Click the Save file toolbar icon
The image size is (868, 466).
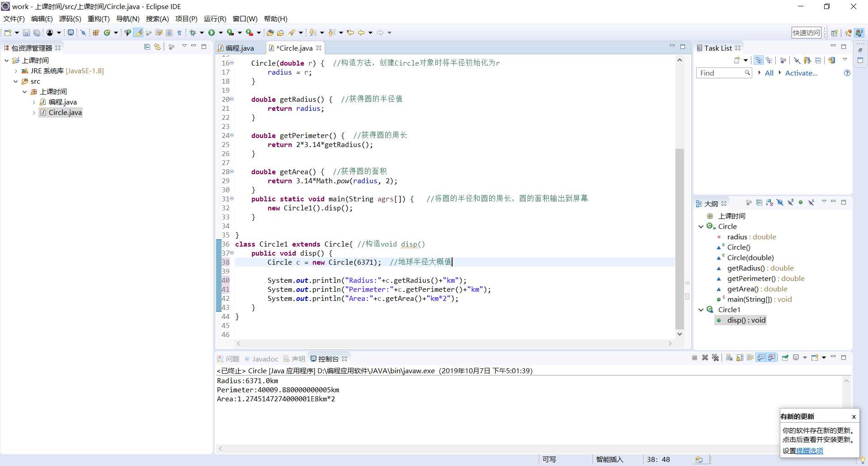(x=26, y=33)
